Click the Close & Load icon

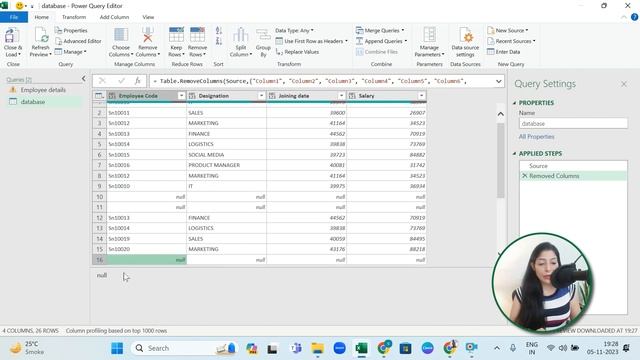[12, 36]
